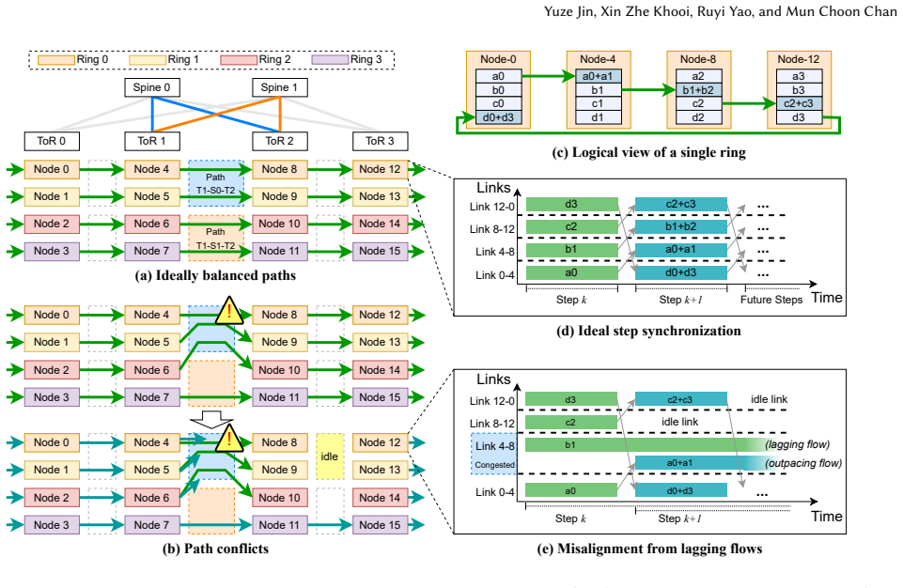Click the "Future Steps" axis label
This screenshot has height=588, width=903.
(x=771, y=300)
